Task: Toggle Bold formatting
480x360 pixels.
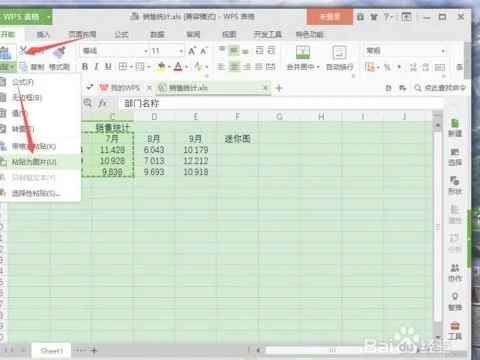Action: 85,67
